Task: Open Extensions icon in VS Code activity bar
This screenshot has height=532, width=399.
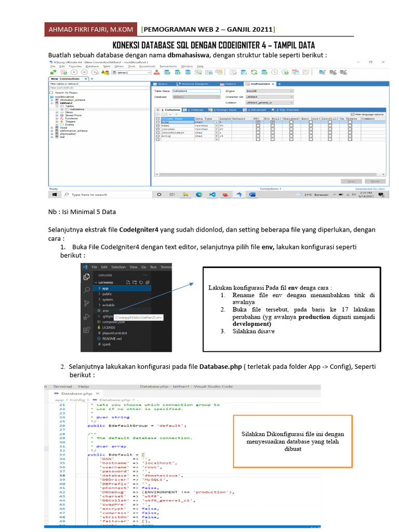Action: tap(87, 330)
